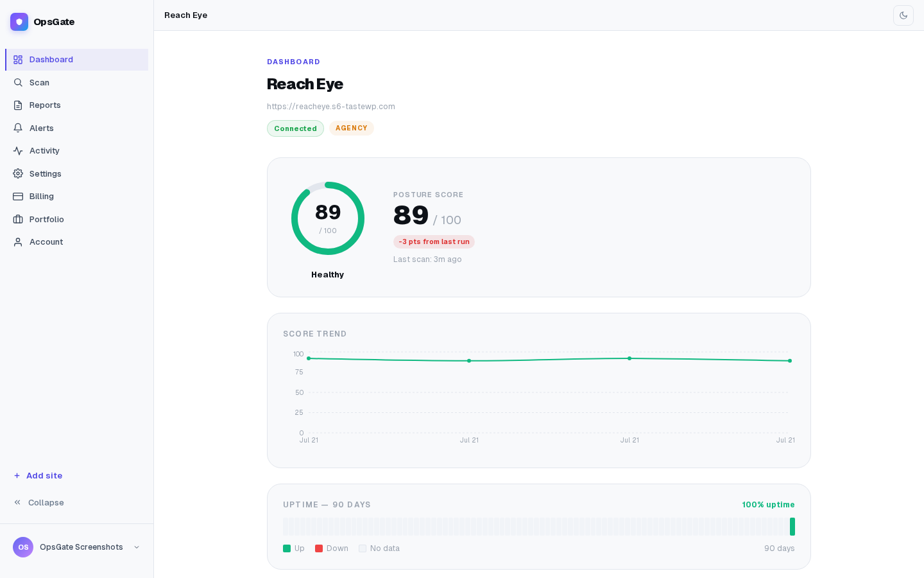924x578 pixels.
Task: Go to the Reports section
Action: click(77, 105)
